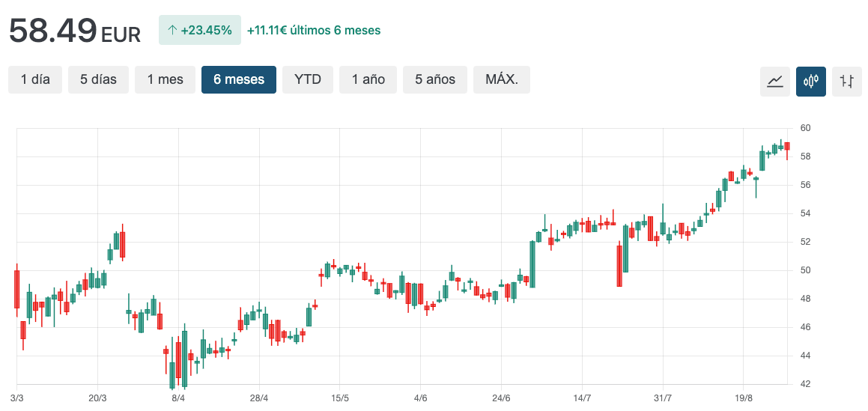
Task: Switch to line chart view icon
Action: 775,81
